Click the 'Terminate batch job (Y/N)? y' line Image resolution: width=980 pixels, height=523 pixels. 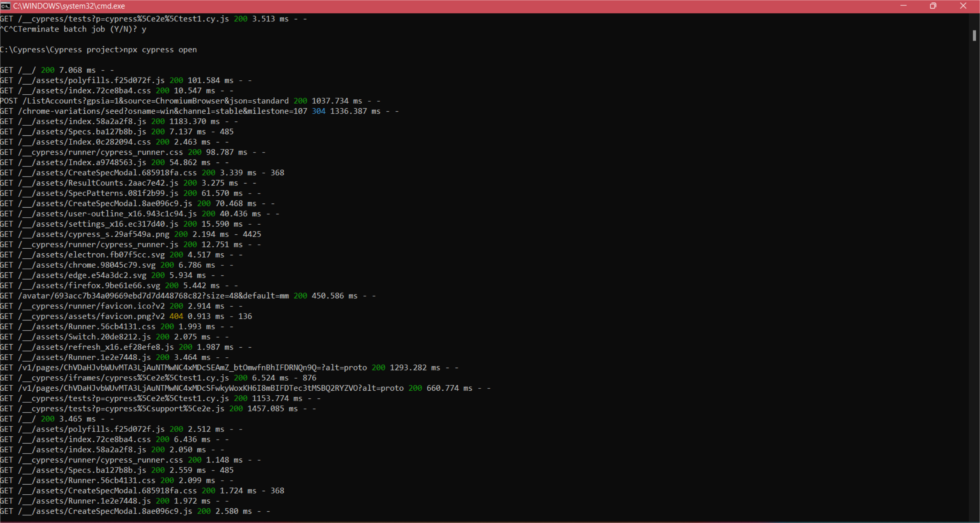coord(73,29)
